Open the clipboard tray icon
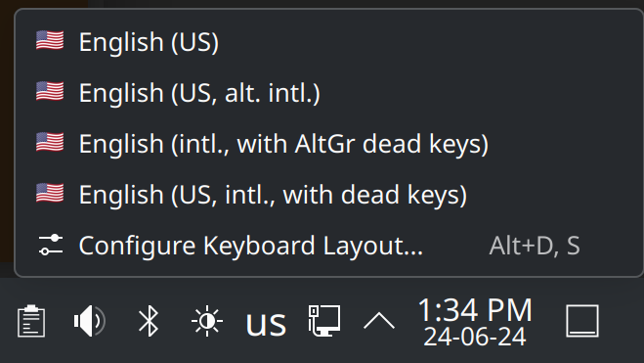The image size is (644, 363). coord(31,321)
